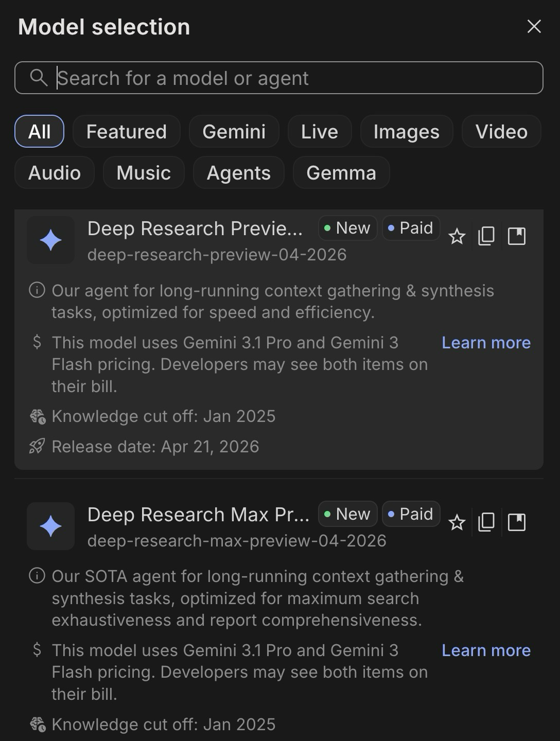Click Paid badge on Deep Research Max
This screenshot has height=741, width=560.
tap(411, 514)
